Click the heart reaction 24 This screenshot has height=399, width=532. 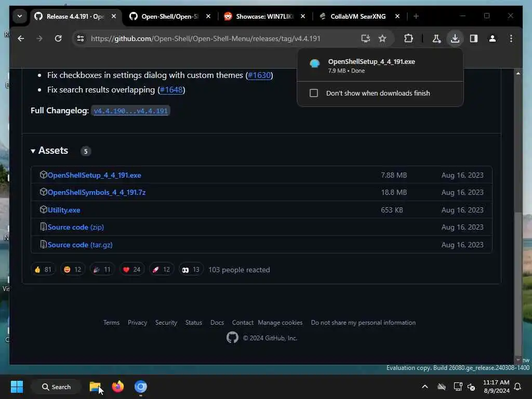(131, 270)
